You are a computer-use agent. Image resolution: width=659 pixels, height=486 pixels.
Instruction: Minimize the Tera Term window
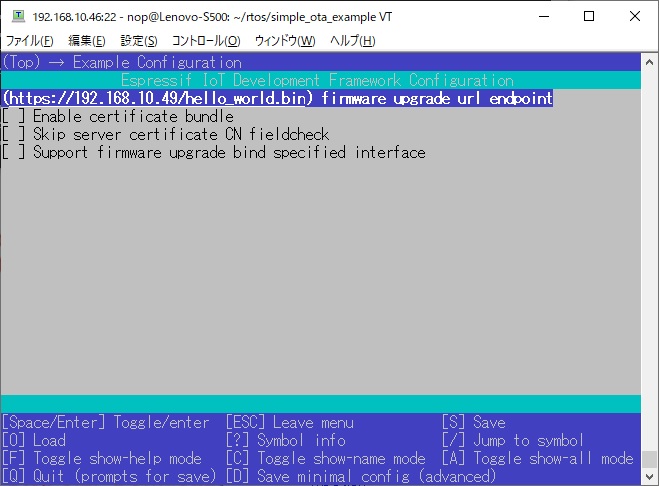(544, 16)
